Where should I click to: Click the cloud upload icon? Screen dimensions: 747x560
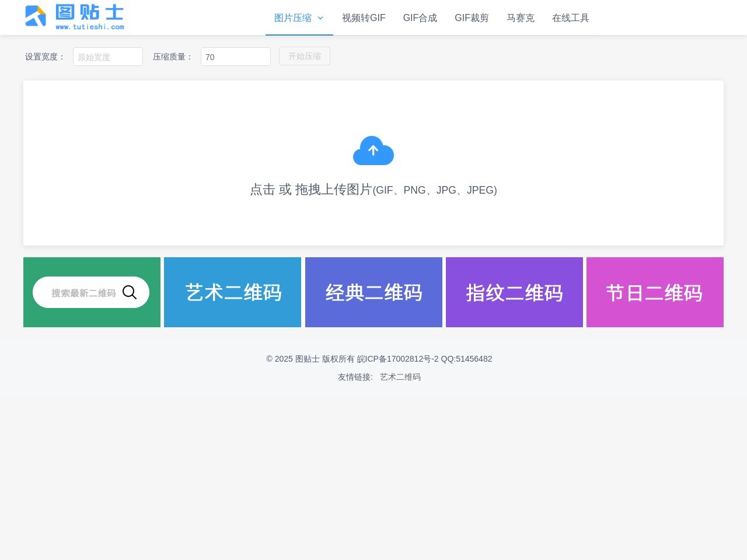[373, 150]
